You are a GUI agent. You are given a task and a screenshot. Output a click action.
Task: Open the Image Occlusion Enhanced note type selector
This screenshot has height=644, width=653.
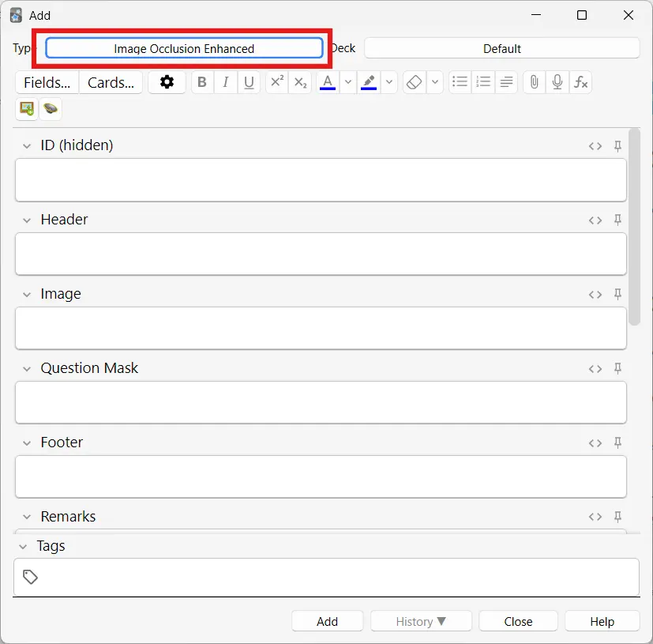point(184,48)
